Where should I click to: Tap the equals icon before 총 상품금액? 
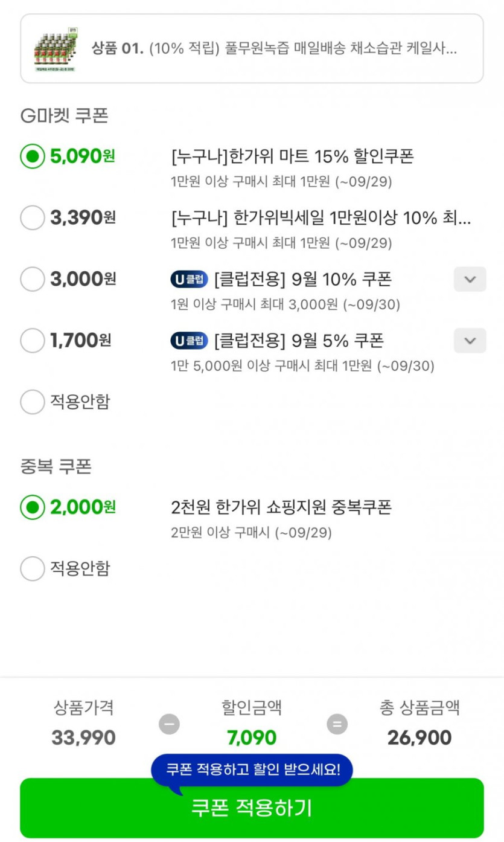click(337, 724)
